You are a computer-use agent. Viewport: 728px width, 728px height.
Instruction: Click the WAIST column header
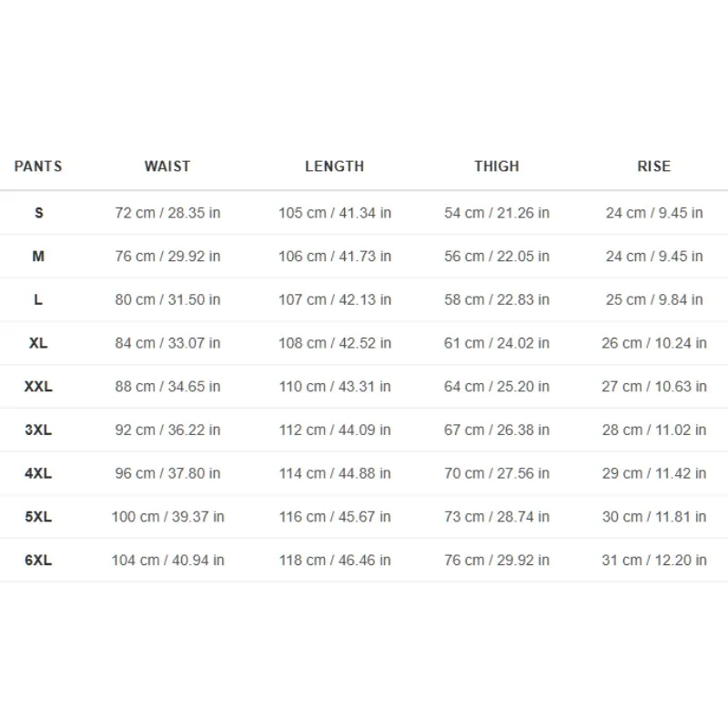[167, 167]
